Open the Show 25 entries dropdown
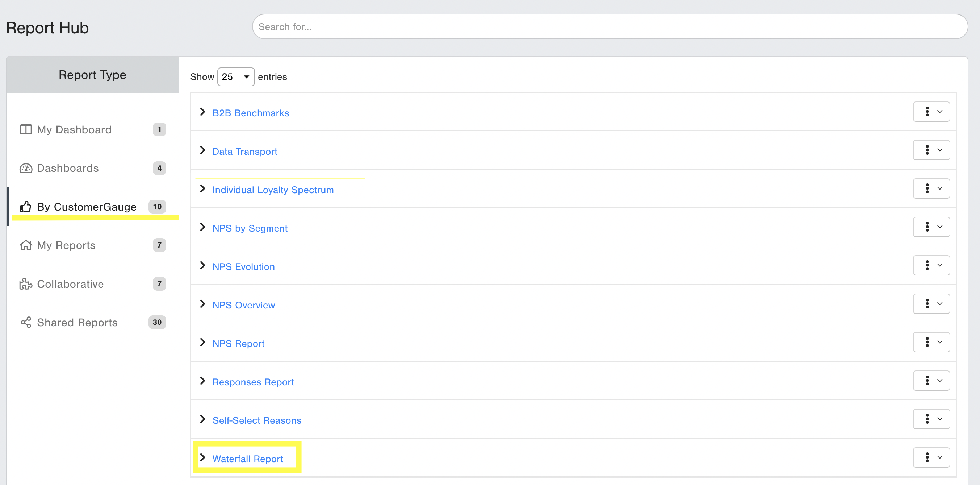The width and height of the screenshot is (980, 485). tap(235, 77)
